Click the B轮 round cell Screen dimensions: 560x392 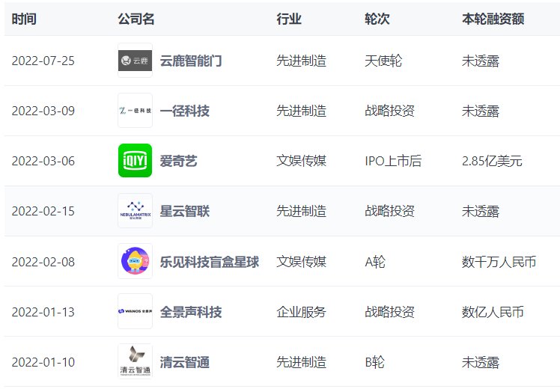coord(374,362)
